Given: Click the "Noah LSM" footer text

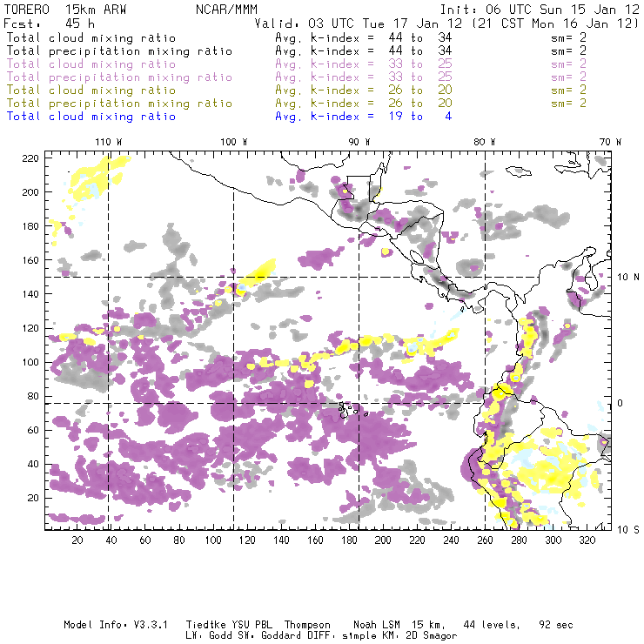Looking at the screenshot, I should [377, 625].
